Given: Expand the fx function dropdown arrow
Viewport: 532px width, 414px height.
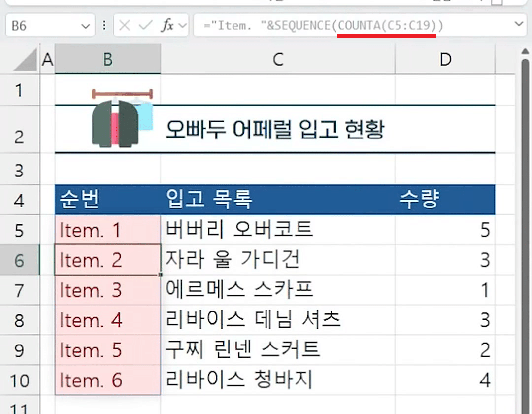Looking at the screenshot, I should point(183,25).
